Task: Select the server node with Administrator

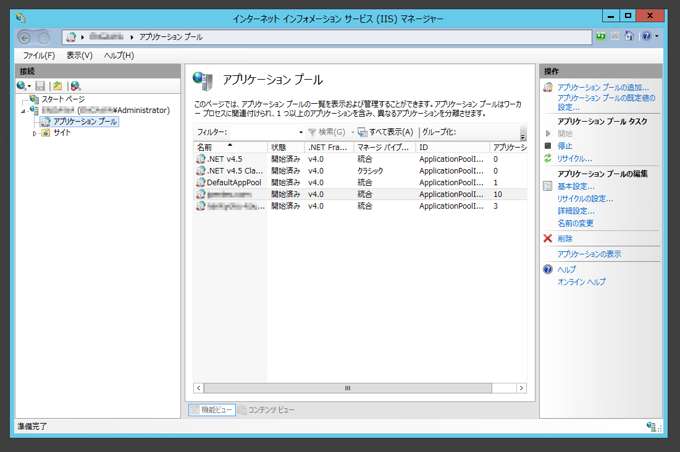Action: click(106, 110)
